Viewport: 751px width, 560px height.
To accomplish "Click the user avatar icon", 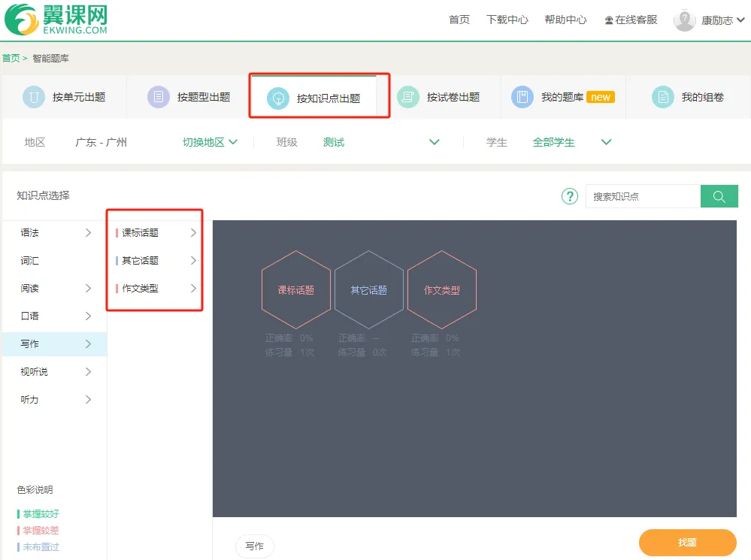I will click(x=685, y=20).
